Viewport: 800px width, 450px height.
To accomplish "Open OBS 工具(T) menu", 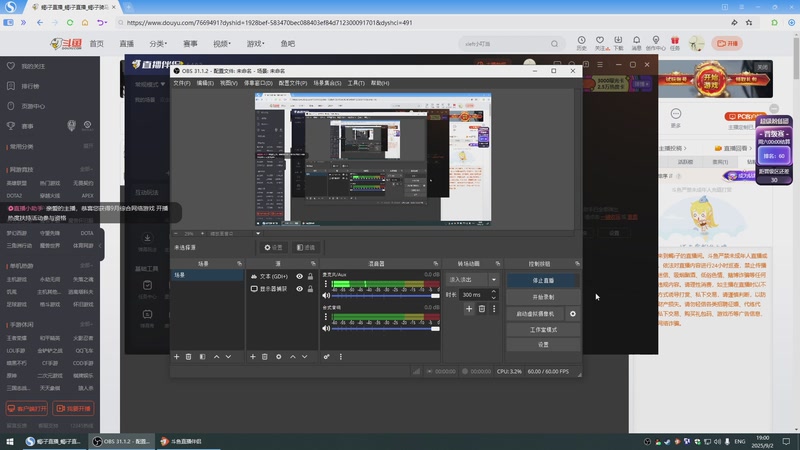I will (x=356, y=83).
